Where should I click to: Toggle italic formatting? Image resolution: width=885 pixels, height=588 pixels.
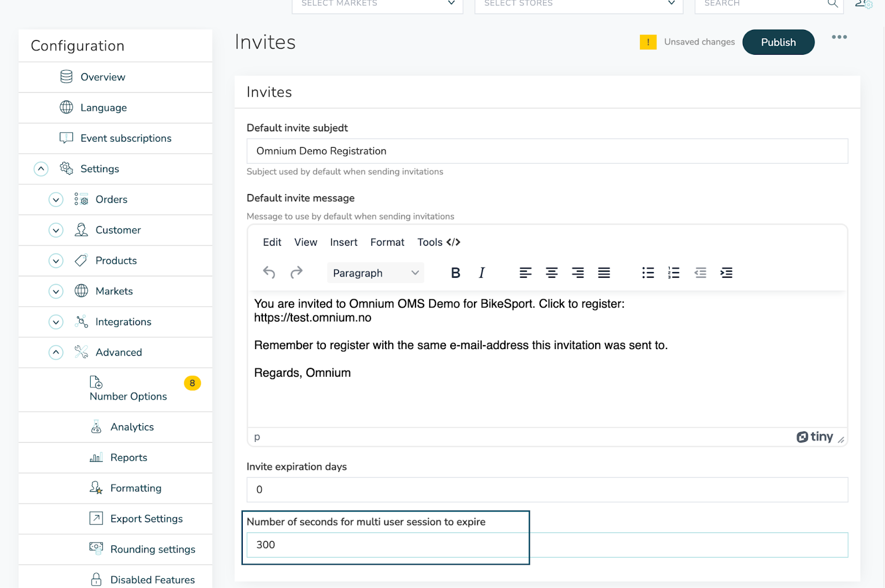(x=482, y=273)
